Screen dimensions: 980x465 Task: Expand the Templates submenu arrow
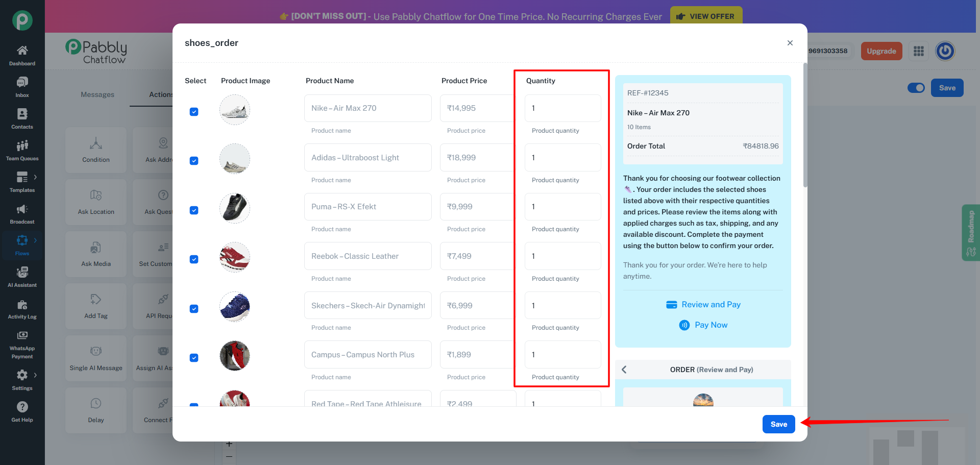click(35, 177)
